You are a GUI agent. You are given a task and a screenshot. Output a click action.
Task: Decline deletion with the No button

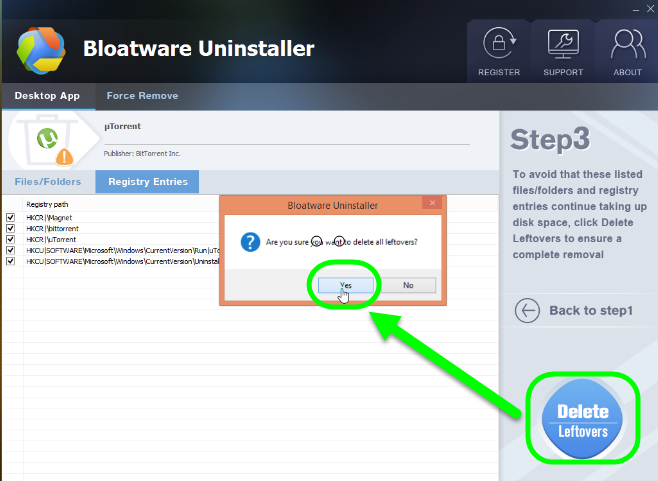click(x=408, y=285)
